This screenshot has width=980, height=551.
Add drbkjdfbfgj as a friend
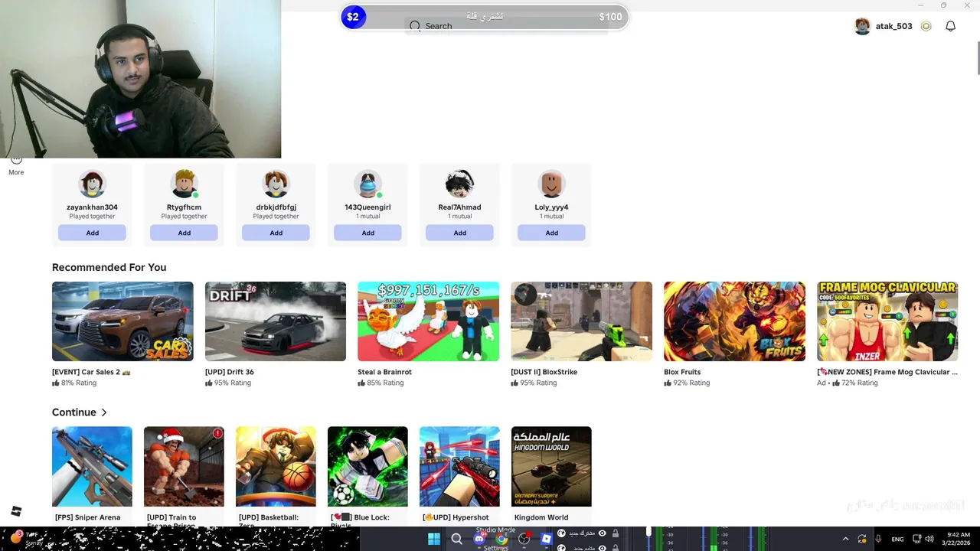tap(276, 233)
